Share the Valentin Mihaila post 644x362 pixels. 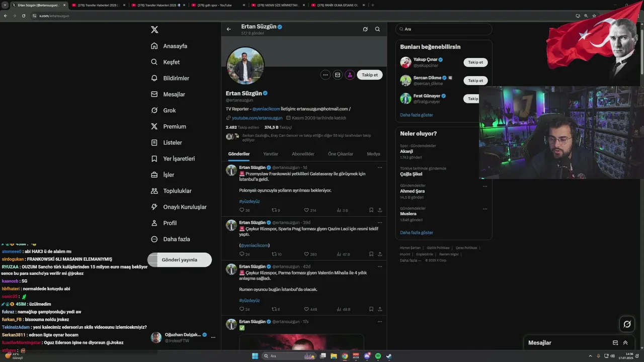tap(380, 309)
